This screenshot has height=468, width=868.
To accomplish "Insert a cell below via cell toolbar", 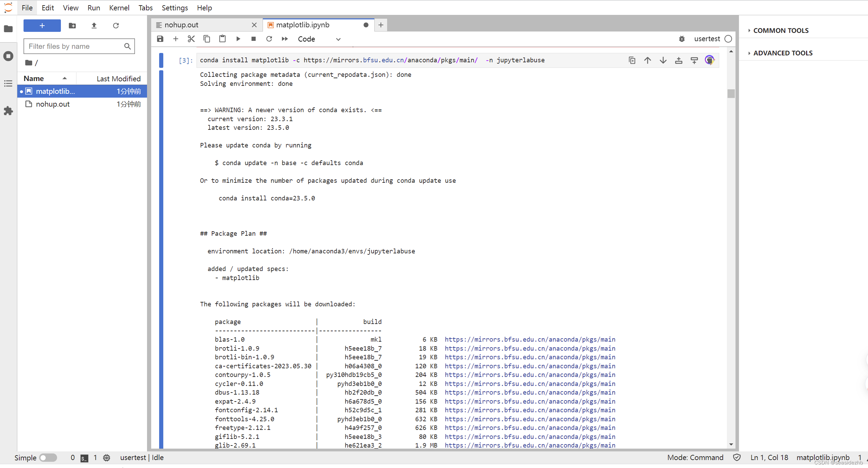I will [694, 60].
